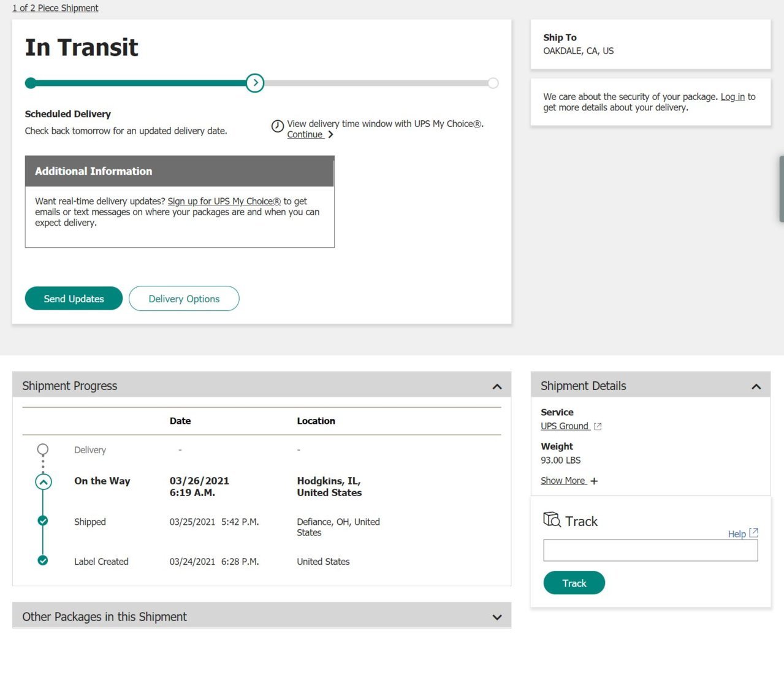Click the Service label in Shipment Details

(x=557, y=413)
